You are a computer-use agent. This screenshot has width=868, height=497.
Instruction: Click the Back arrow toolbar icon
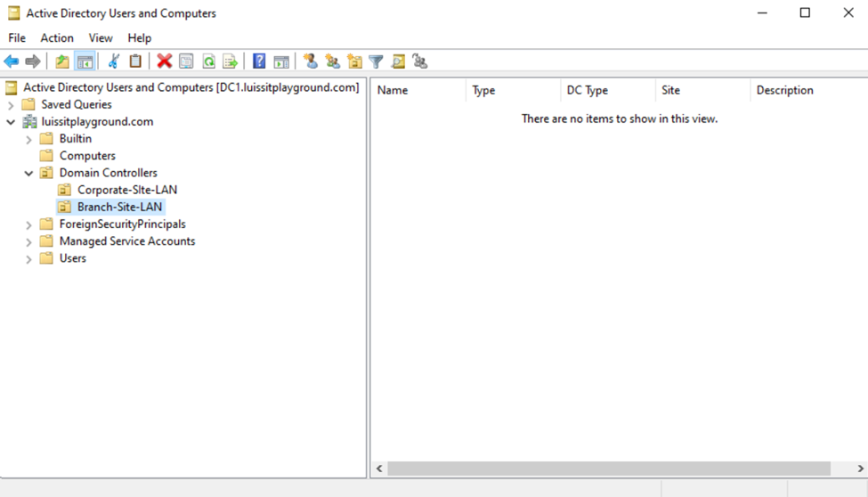(x=11, y=61)
